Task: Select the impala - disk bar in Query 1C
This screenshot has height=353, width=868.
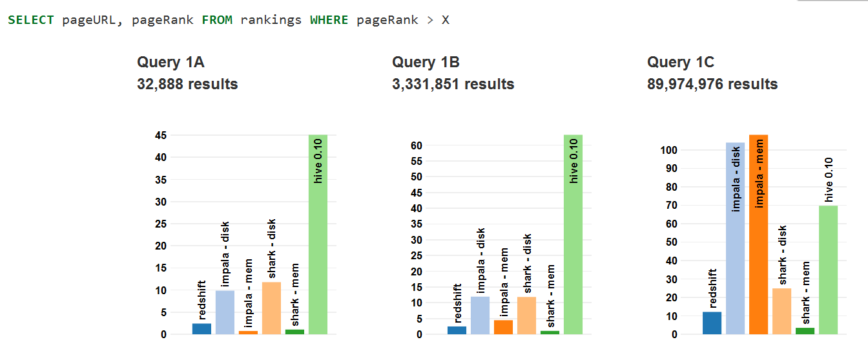Action: (735, 239)
